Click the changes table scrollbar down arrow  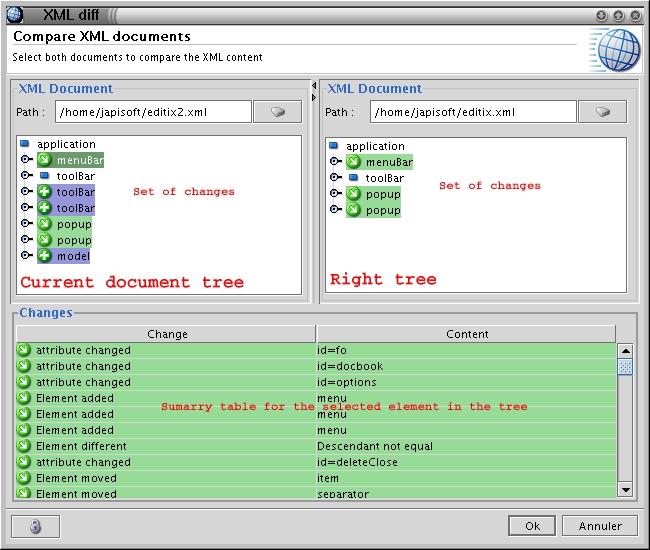(625, 489)
